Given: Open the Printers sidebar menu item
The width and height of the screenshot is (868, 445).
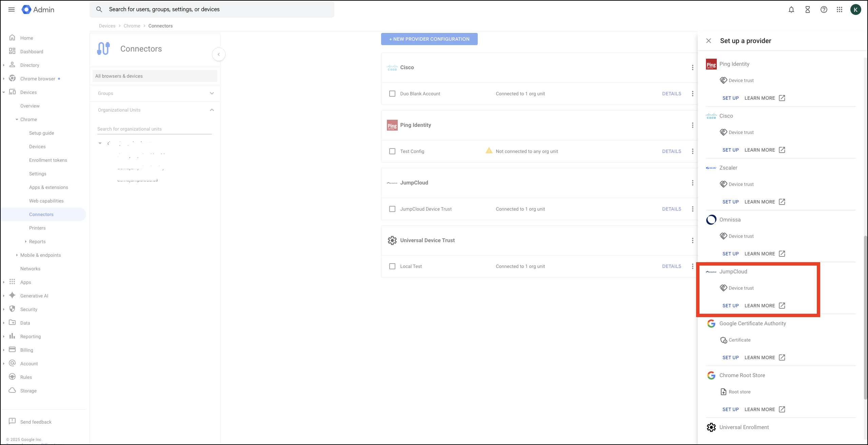Looking at the screenshot, I should click(37, 228).
